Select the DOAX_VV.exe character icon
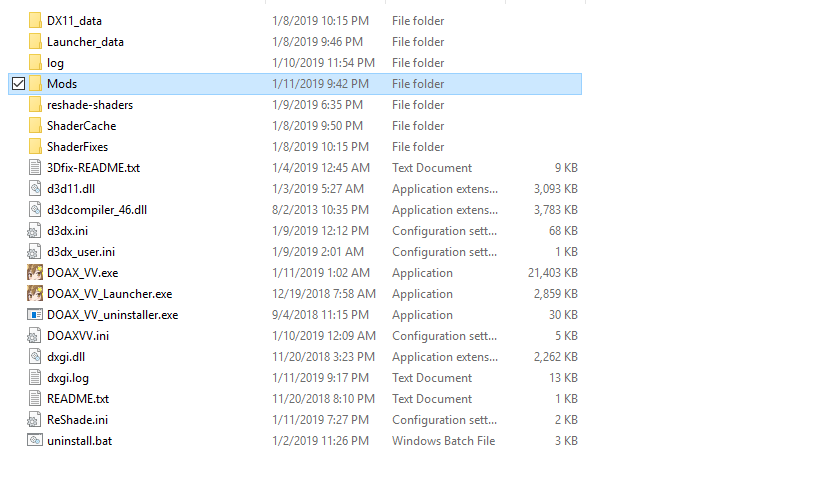The image size is (817, 479). coord(35,273)
